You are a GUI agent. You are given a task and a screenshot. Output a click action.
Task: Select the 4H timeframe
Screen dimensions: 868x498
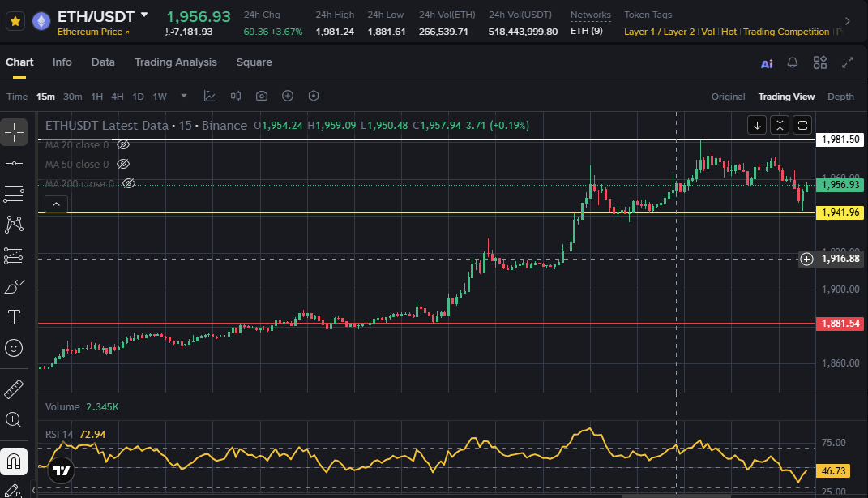(118, 97)
